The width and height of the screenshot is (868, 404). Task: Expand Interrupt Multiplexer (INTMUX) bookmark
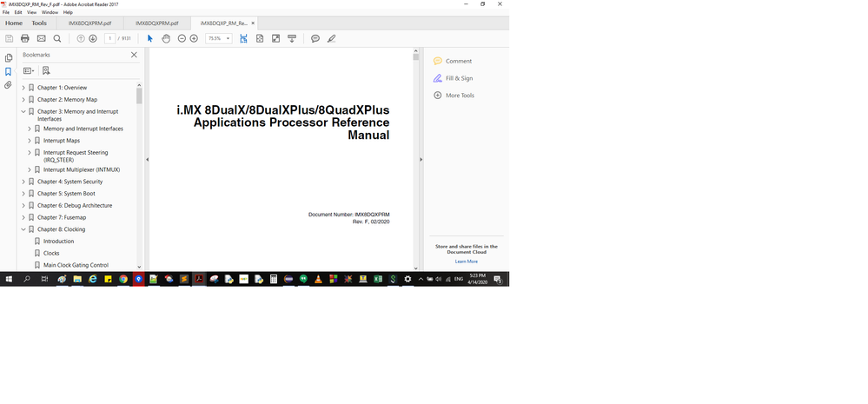pyautogui.click(x=30, y=170)
